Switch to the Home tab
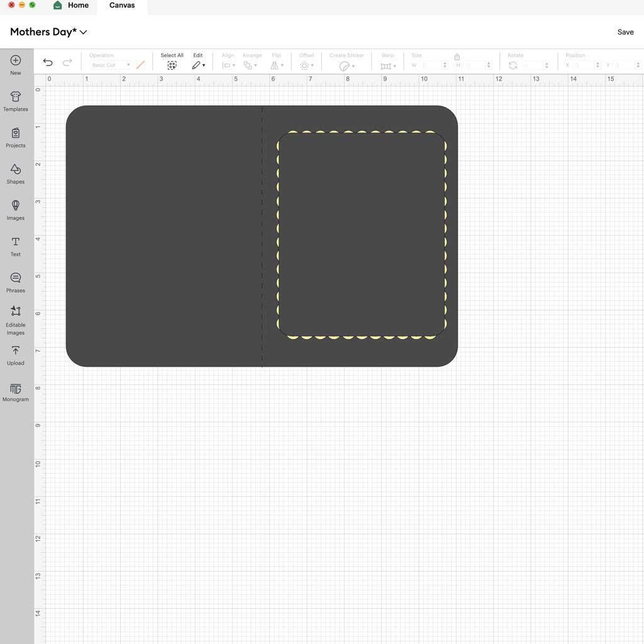The image size is (644, 644). click(x=70, y=5)
